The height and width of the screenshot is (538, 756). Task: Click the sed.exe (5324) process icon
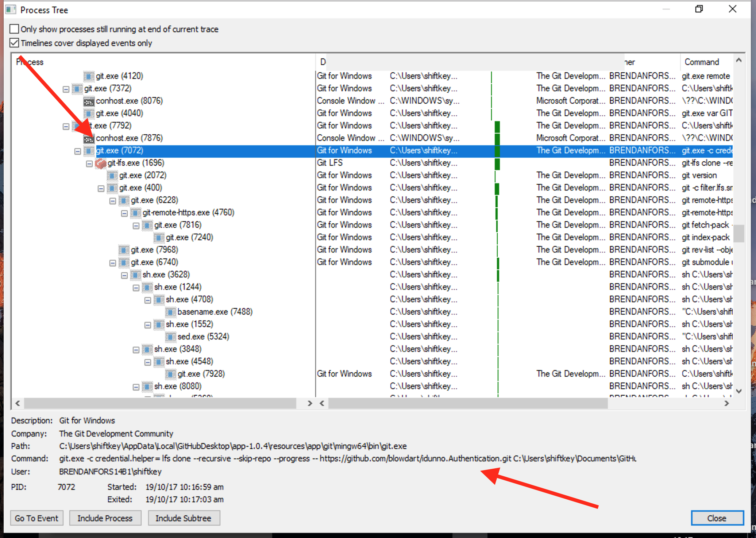tap(170, 337)
